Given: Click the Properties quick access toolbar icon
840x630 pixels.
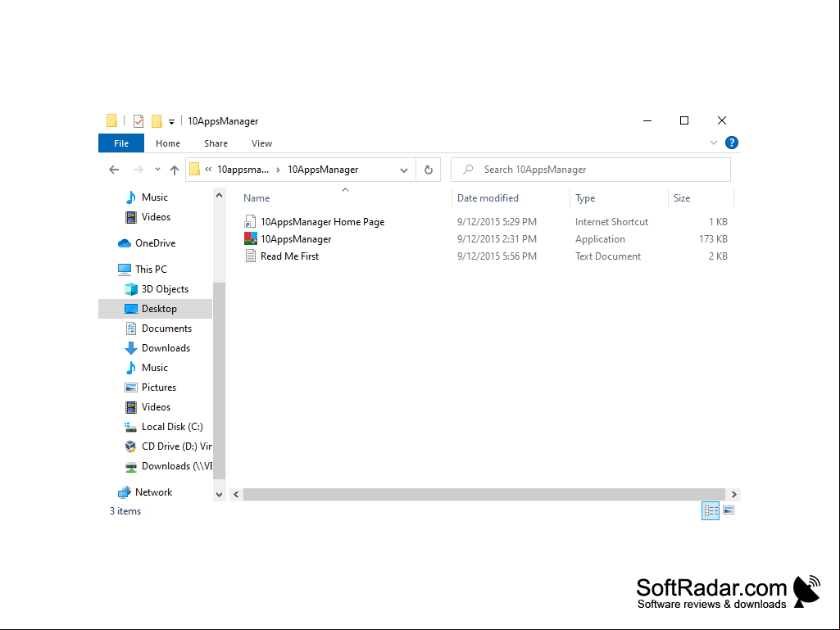Looking at the screenshot, I should (x=138, y=121).
